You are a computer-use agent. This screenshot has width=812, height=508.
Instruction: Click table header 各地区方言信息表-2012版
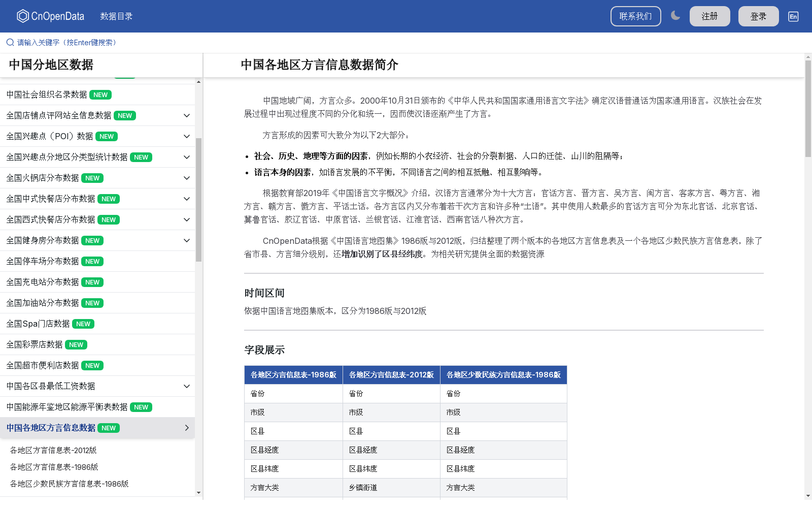[x=391, y=375]
